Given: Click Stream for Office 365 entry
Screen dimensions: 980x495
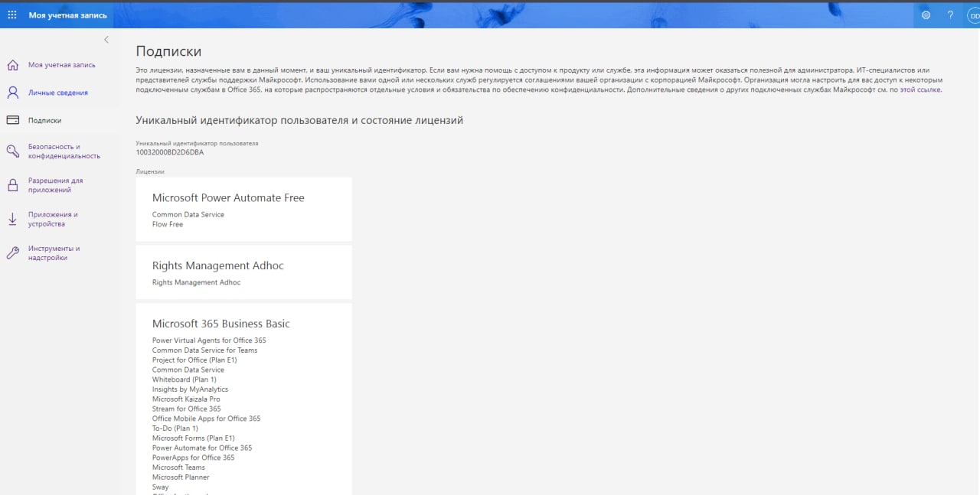Looking at the screenshot, I should [187, 409].
